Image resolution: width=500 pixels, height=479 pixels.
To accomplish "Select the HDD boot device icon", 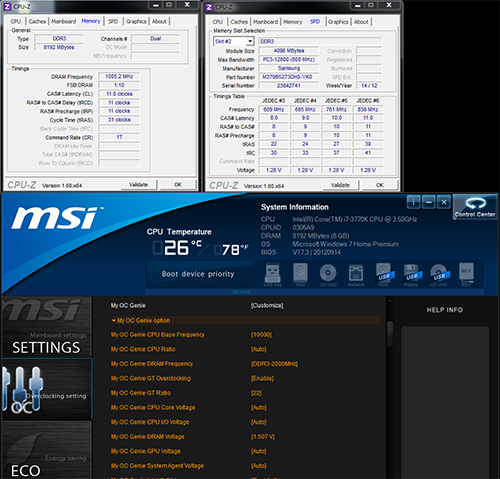I will (x=300, y=275).
